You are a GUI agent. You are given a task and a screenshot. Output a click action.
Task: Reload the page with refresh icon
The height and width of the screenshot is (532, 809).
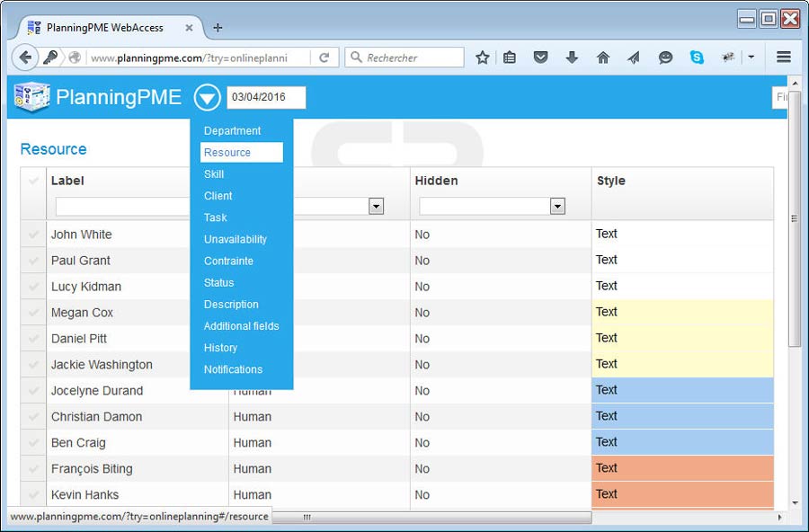324,58
